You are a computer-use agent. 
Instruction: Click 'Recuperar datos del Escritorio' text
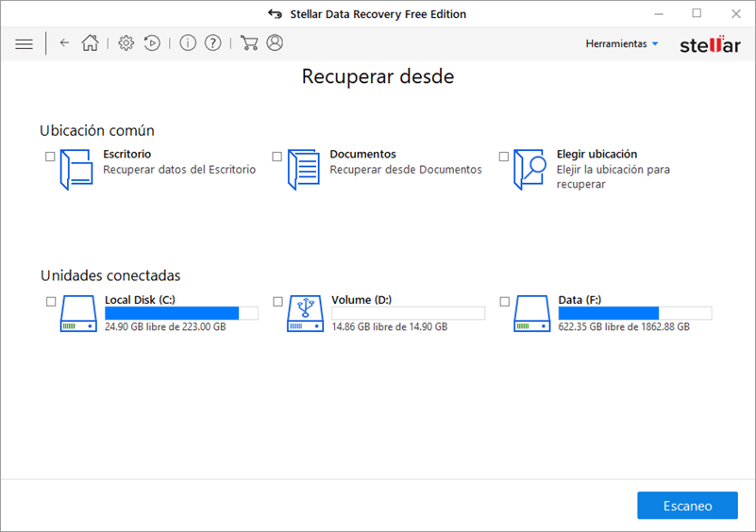(x=179, y=170)
